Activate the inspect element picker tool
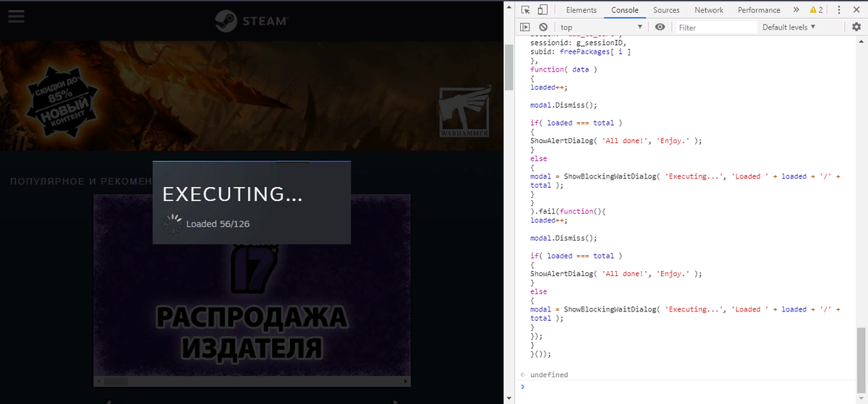Image resolution: width=868 pixels, height=404 pixels. (x=525, y=10)
